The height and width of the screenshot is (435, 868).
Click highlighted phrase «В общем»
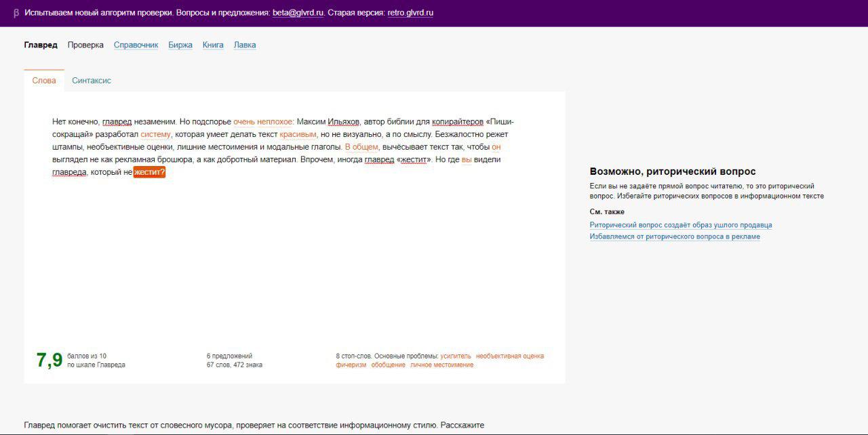(361, 147)
